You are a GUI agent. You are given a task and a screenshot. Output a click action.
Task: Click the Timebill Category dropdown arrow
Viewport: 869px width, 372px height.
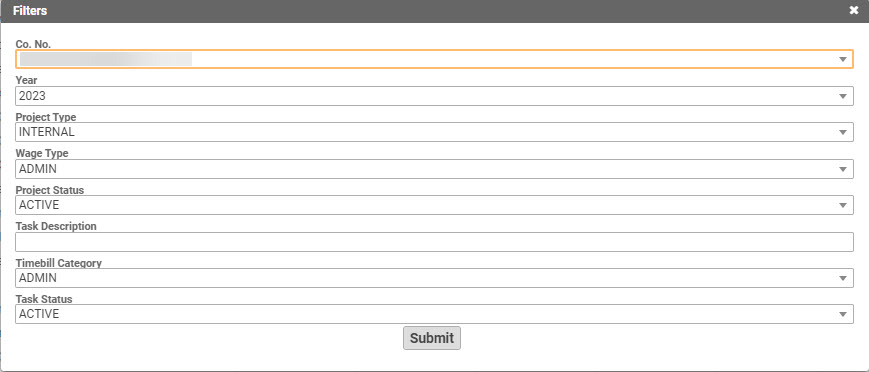(843, 278)
